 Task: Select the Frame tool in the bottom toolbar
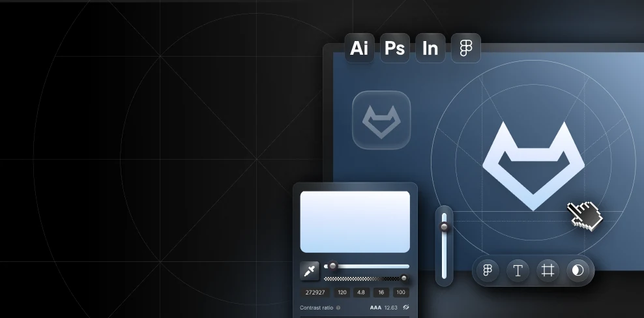548,270
